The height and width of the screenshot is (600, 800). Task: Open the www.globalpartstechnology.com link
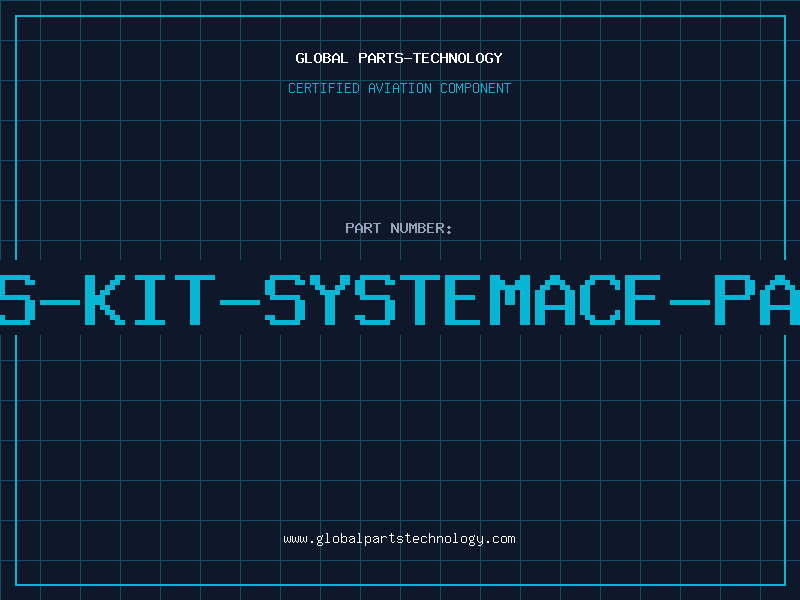pos(399,539)
